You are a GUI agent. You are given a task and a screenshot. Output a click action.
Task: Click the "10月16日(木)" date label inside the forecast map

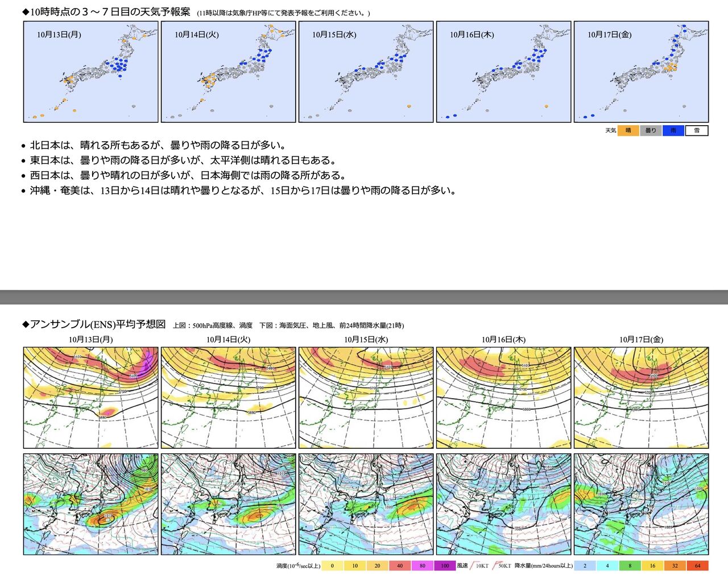point(472,35)
